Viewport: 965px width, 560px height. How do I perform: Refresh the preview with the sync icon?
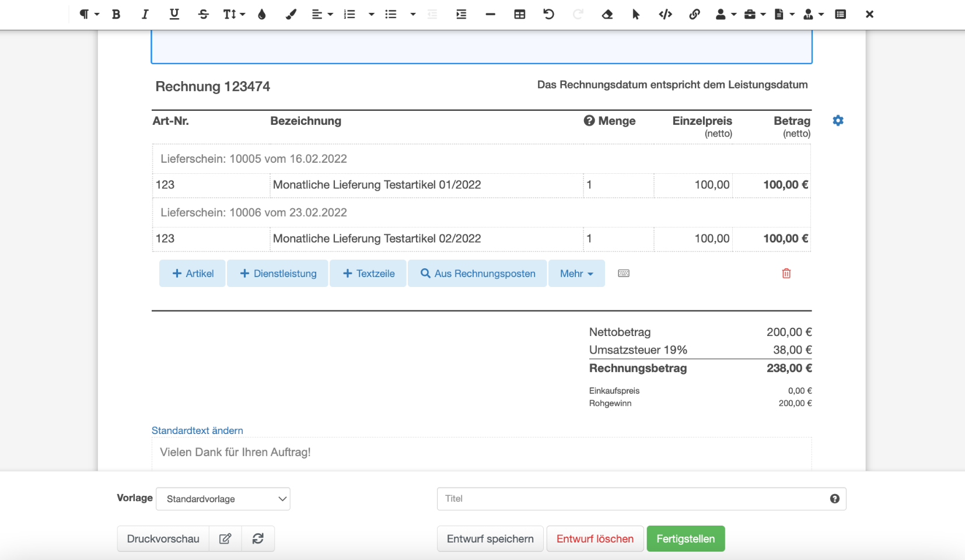[258, 539]
